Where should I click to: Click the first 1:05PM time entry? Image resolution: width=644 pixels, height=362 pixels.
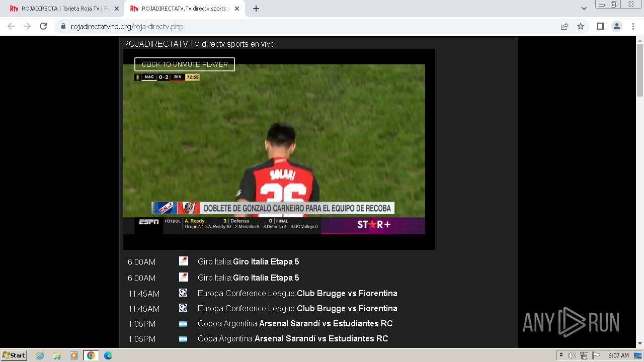coord(141,324)
